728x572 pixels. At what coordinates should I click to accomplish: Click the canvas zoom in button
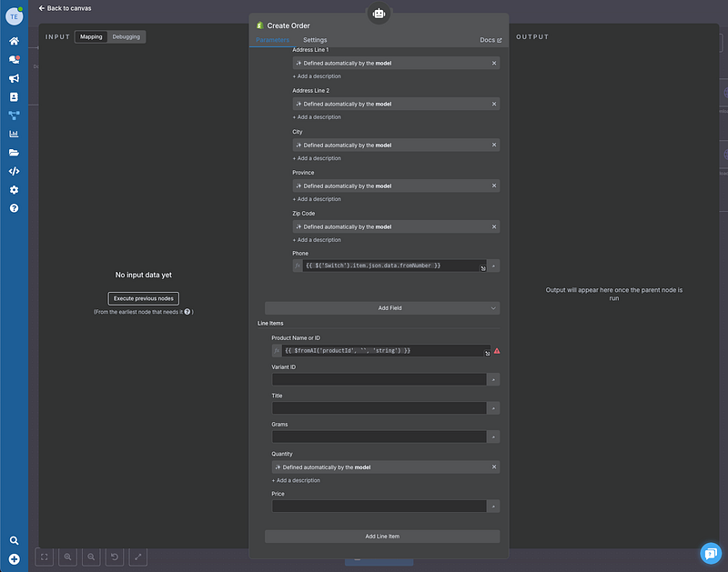pyautogui.click(x=67, y=557)
